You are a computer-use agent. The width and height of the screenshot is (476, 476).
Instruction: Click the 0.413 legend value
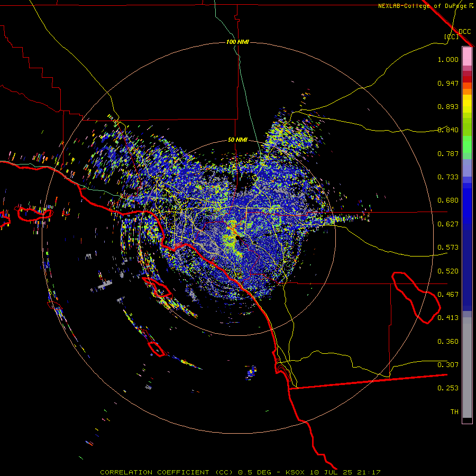pyautogui.click(x=448, y=318)
